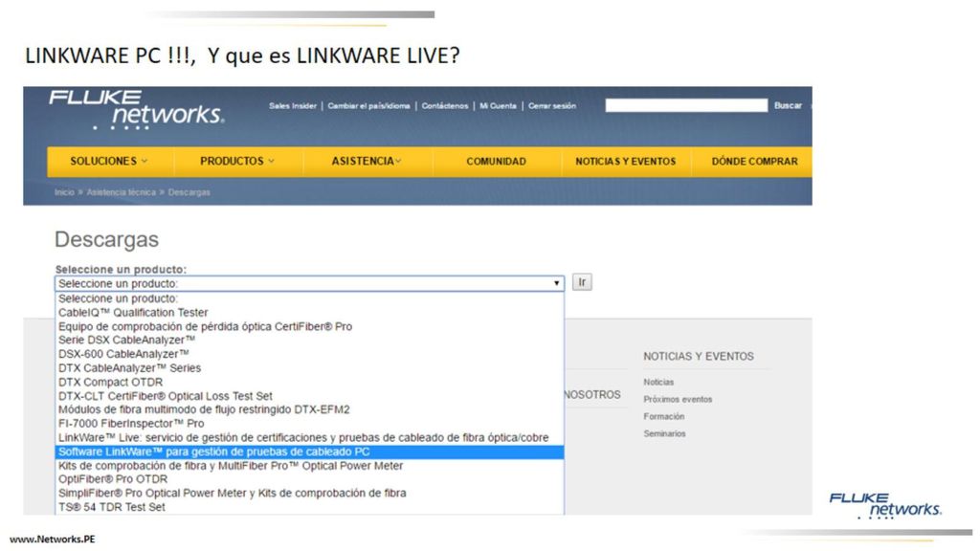Select DTX CableAnalyzer Series option
Viewport: 980px width, 551px height.
[x=309, y=368]
